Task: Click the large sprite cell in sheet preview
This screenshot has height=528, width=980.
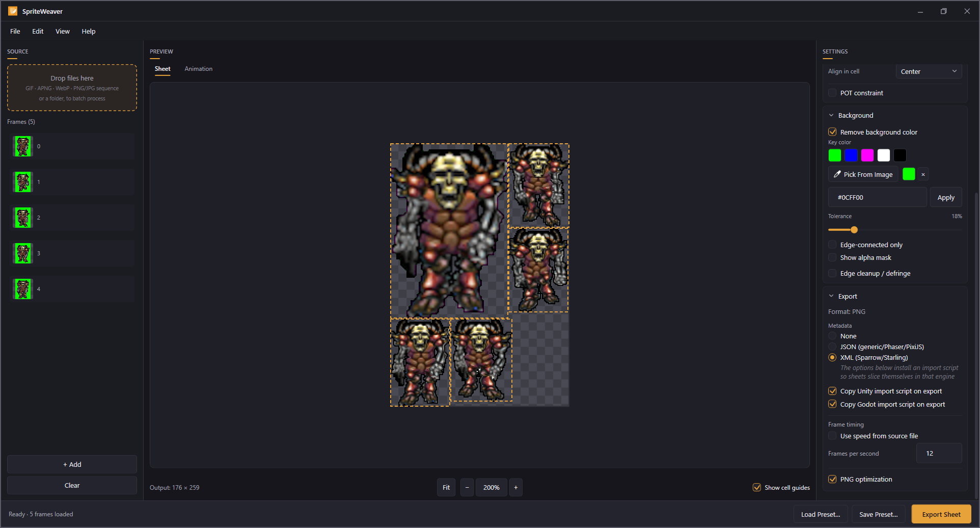Action: pos(449,231)
